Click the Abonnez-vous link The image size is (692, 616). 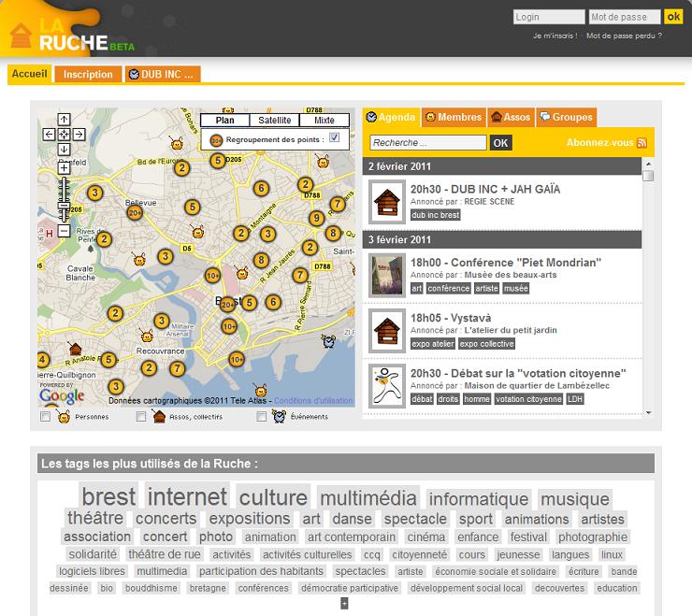coord(600,142)
